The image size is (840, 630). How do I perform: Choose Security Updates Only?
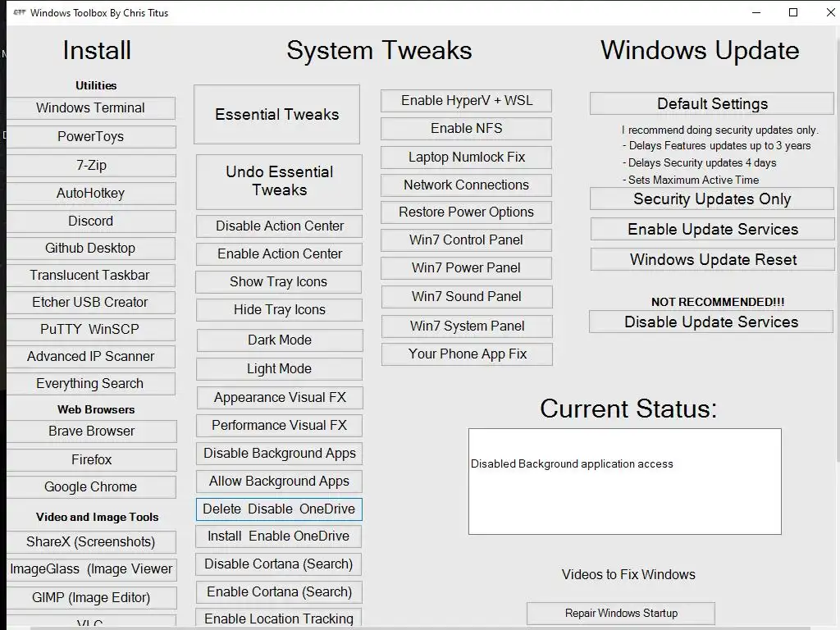click(x=712, y=199)
